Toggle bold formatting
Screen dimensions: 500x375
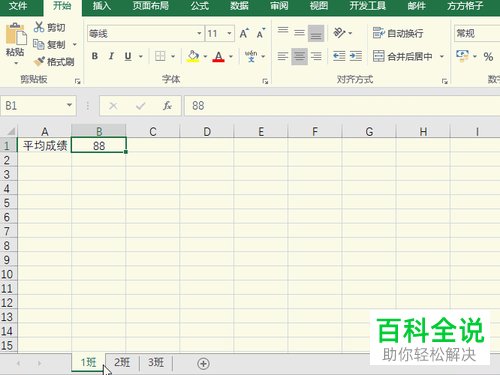coord(95,56)
